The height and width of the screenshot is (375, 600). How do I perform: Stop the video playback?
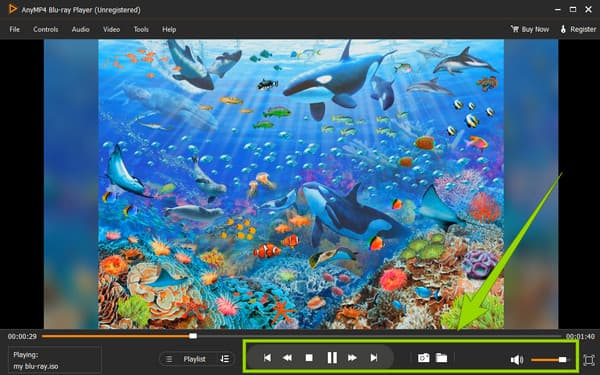[x=309, y=358]
